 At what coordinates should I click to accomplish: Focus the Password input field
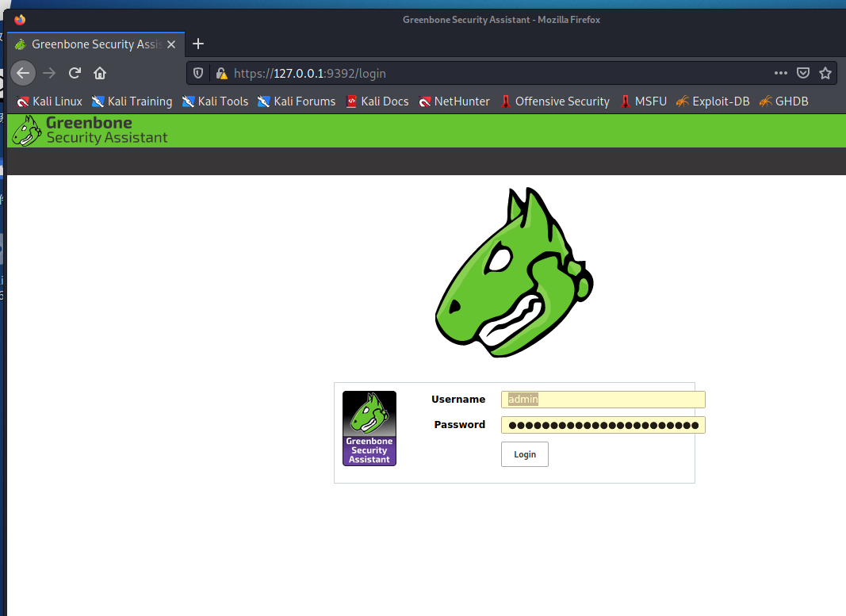pos(603,425)
